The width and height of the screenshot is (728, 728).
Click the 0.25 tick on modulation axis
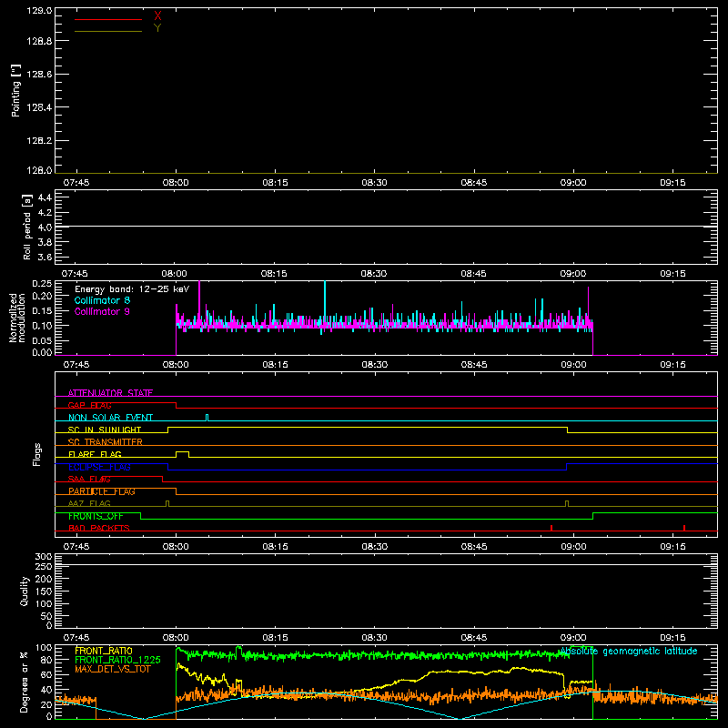(42, 284)
